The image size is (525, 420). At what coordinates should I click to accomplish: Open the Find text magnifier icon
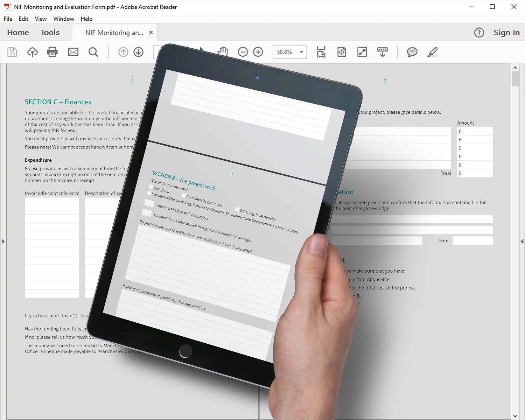point(93,52)
